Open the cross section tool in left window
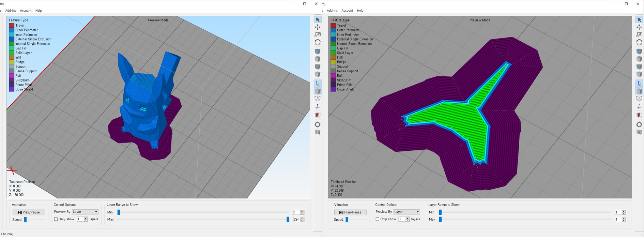This screenshot has width=644, height=237. (318, 115)
